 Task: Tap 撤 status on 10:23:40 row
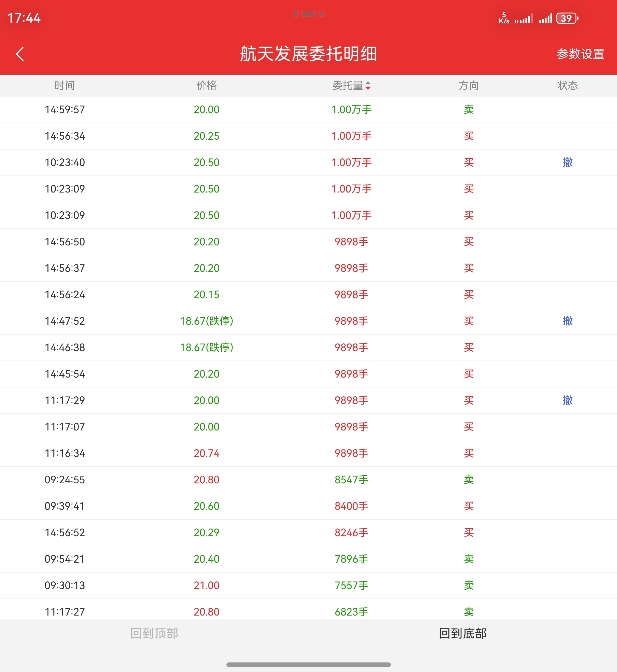pos(567,162)
